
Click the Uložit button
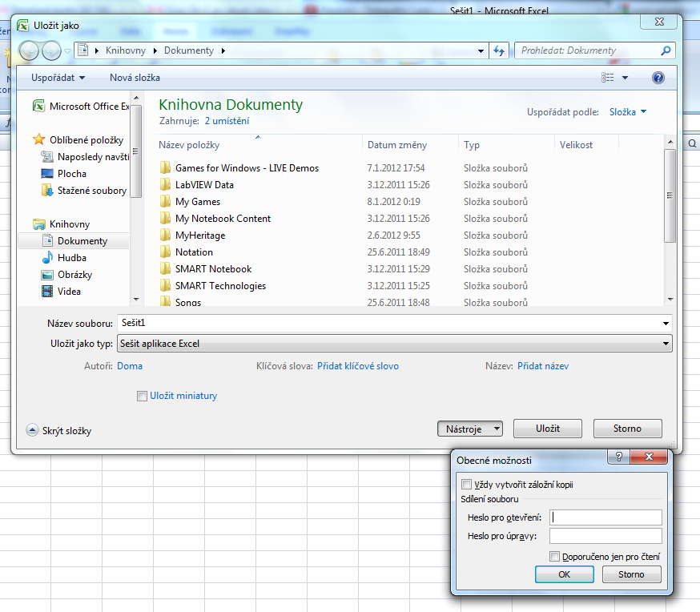tap(548, 429)
